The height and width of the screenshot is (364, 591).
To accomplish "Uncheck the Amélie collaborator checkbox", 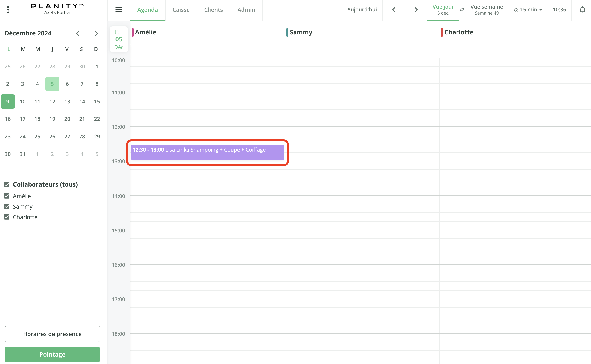I will [7, 196].
